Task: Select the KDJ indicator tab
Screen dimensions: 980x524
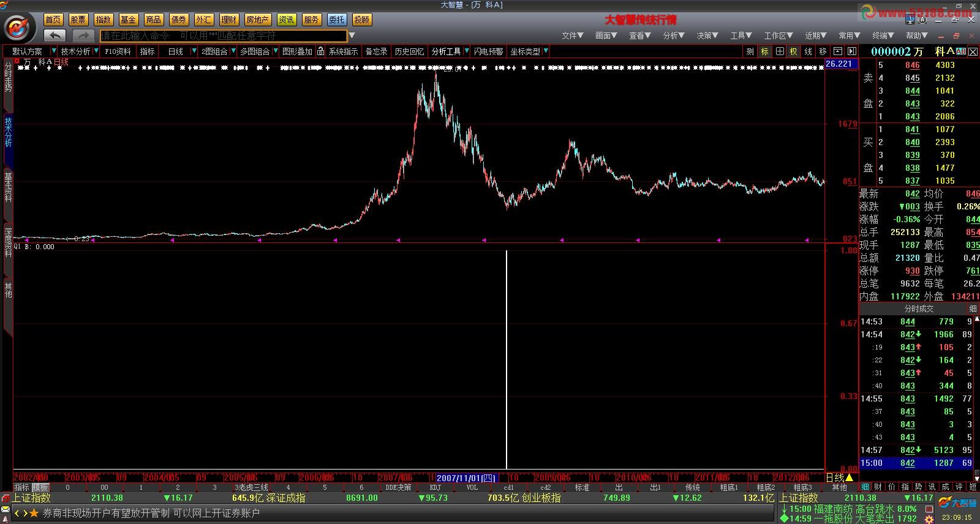Action: (435, 488)
